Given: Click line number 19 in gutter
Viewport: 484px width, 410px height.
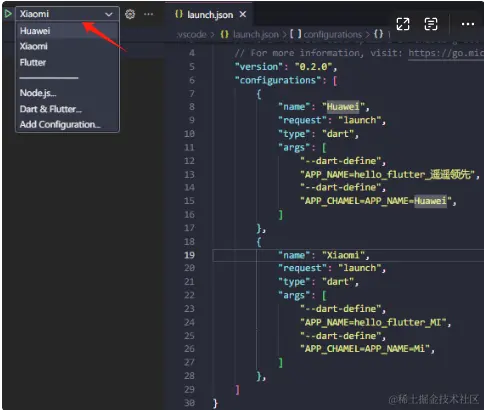Looking at the screenshot, I should pyautogui.click(x=189, y=255).
